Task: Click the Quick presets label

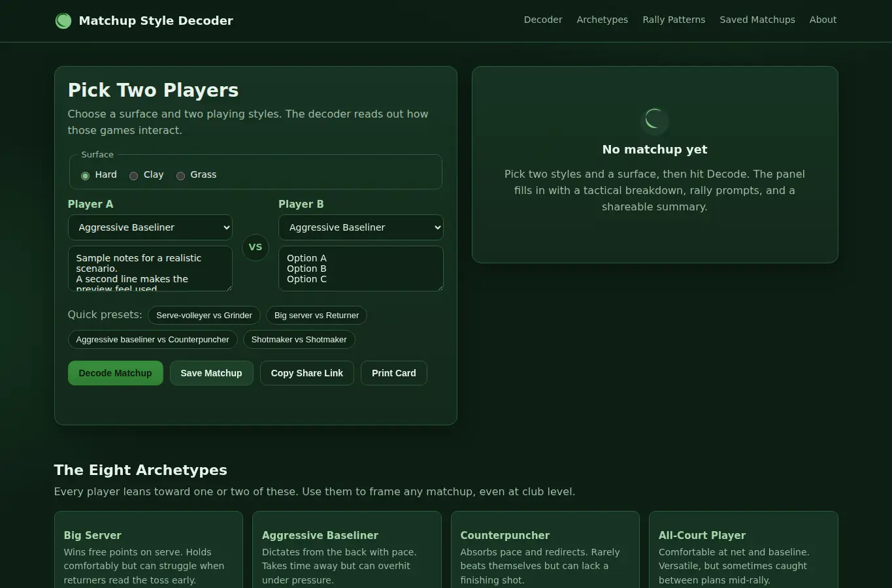Action: coord(105,315)
